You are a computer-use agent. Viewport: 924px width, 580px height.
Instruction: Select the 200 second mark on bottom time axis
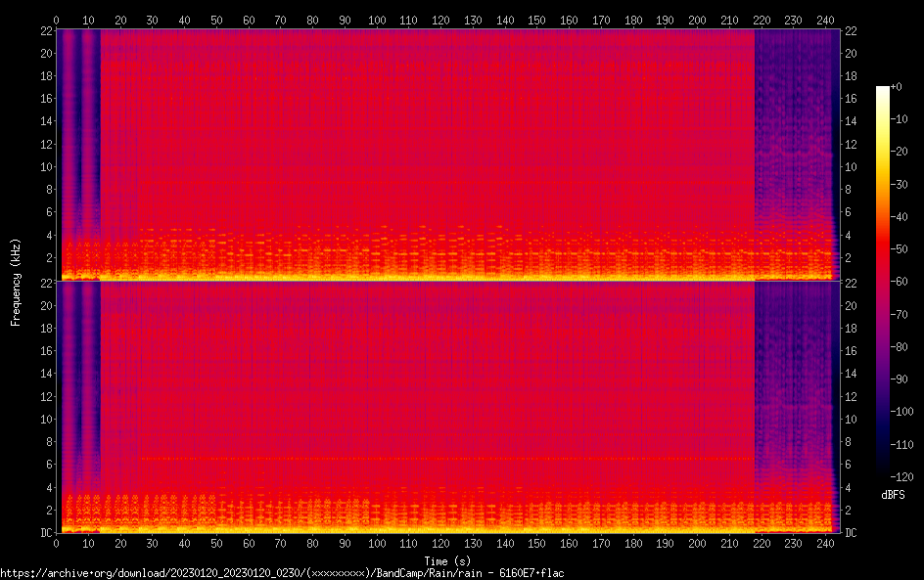point(697,543)
